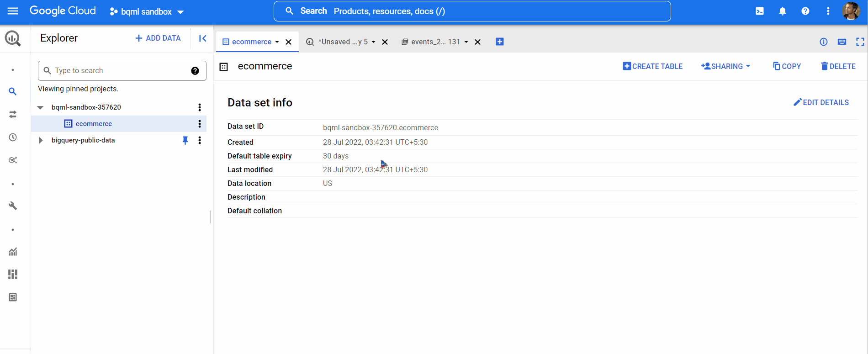
Task: Click DELETE data set button
Action: tap(838, 66)
